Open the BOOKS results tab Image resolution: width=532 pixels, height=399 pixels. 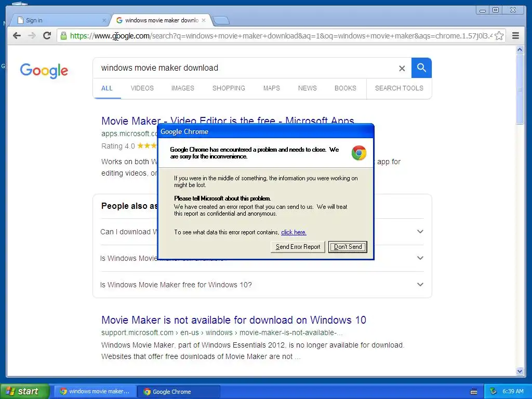(x=345, y=88)
